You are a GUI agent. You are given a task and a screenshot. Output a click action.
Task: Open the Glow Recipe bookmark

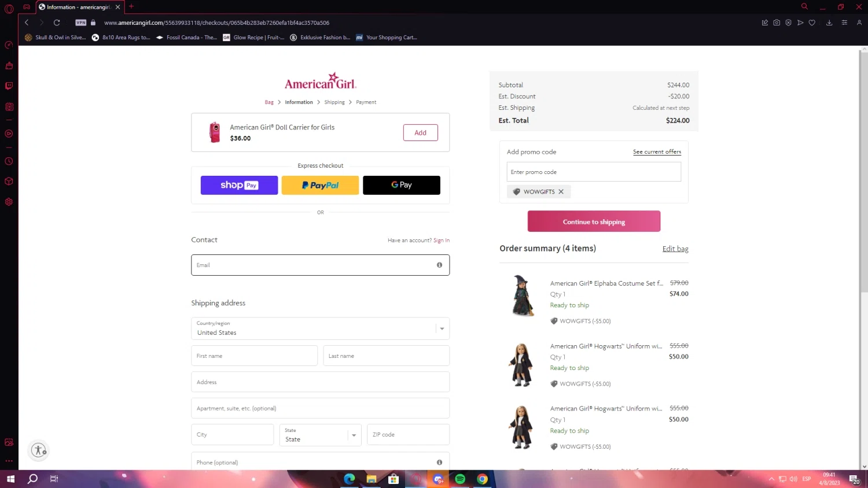(x=253, y=38)
